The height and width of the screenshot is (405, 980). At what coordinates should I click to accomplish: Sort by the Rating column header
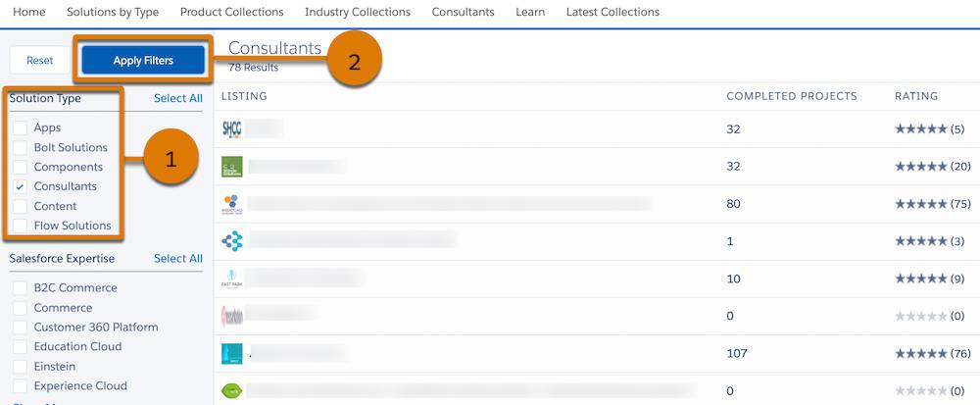(x=916, y=96)
